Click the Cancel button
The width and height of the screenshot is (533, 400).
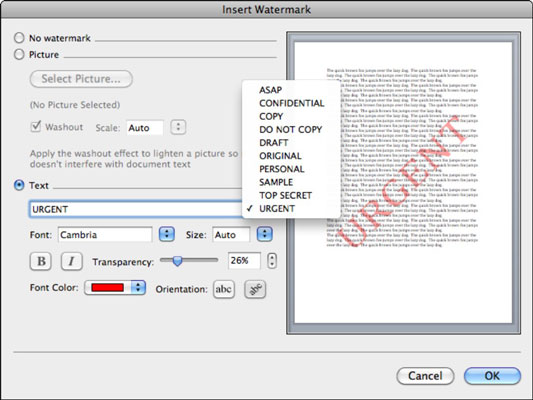(x=425, y=376)
